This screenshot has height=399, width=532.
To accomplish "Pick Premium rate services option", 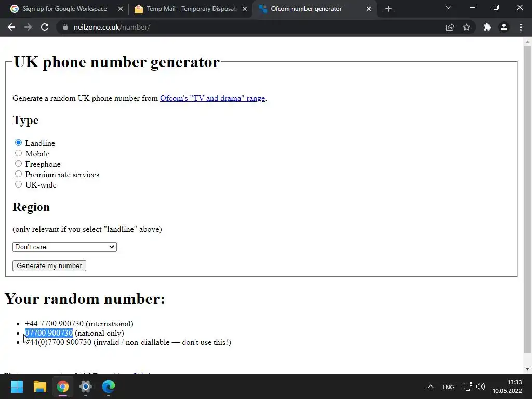I will (x=18, y=174).
